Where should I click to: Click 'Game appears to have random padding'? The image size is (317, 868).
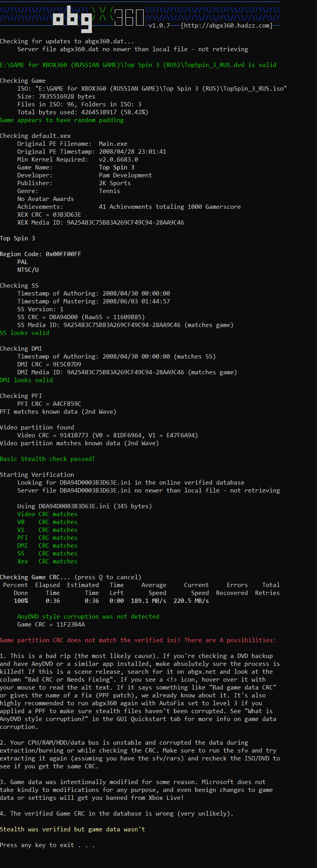[x=62, y=120]
